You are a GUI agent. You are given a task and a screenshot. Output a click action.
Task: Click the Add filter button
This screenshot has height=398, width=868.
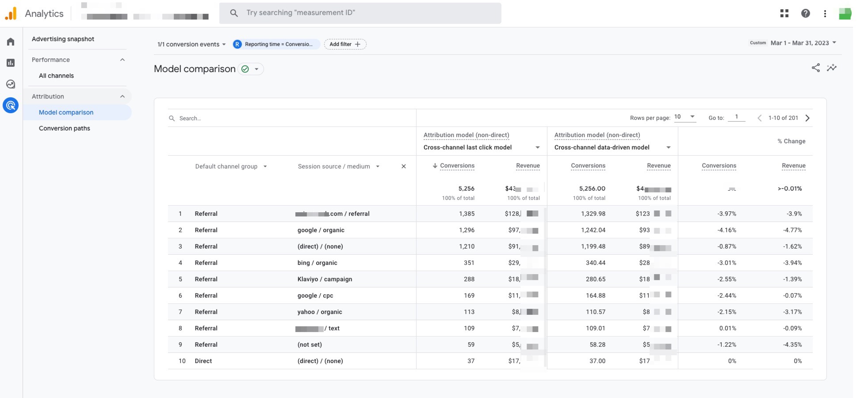(x=345, y=44)
